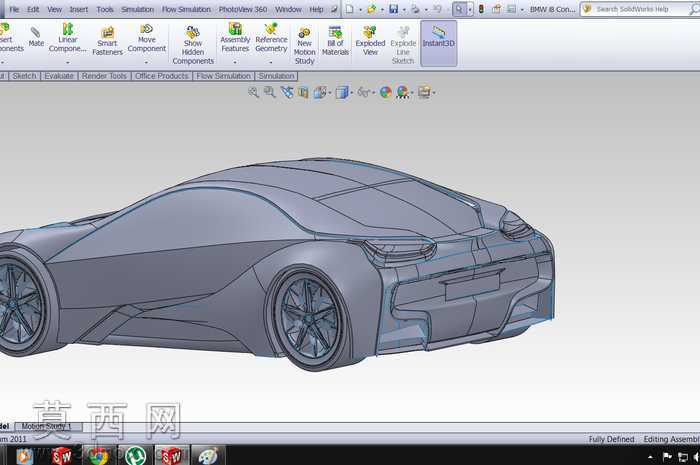Select Smart Fasteners tool
Image resolution: width=700 pixels, height=465 pixels.
point(107,41)
